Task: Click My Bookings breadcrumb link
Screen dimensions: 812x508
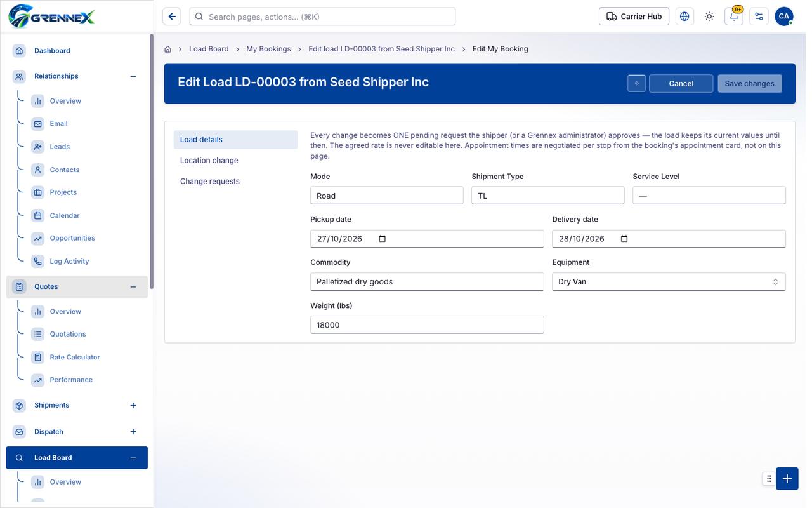Action: [x=268, y=49]
